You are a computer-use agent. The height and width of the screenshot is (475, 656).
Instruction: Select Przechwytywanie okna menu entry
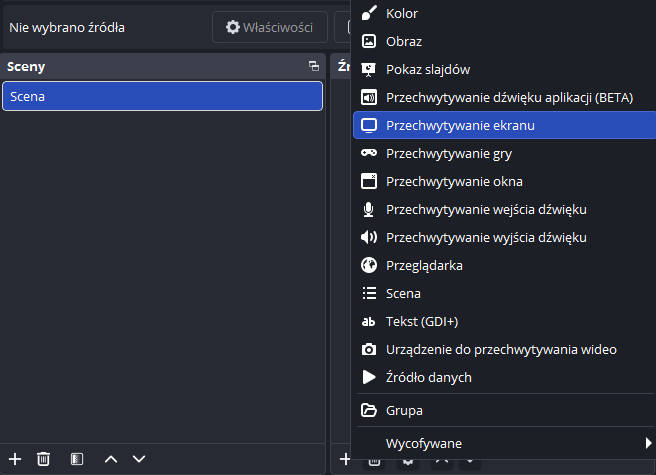(454, 182)
